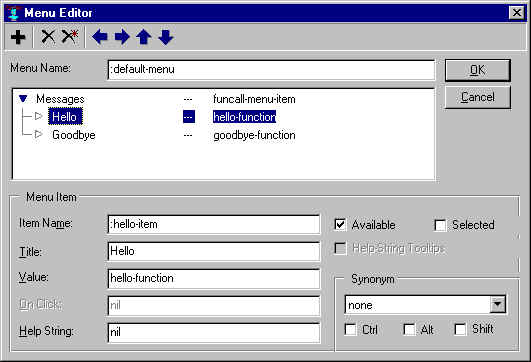Expand the Goodbye item triangle
This screenshot has height=362, width=531.
pos(38,134)
